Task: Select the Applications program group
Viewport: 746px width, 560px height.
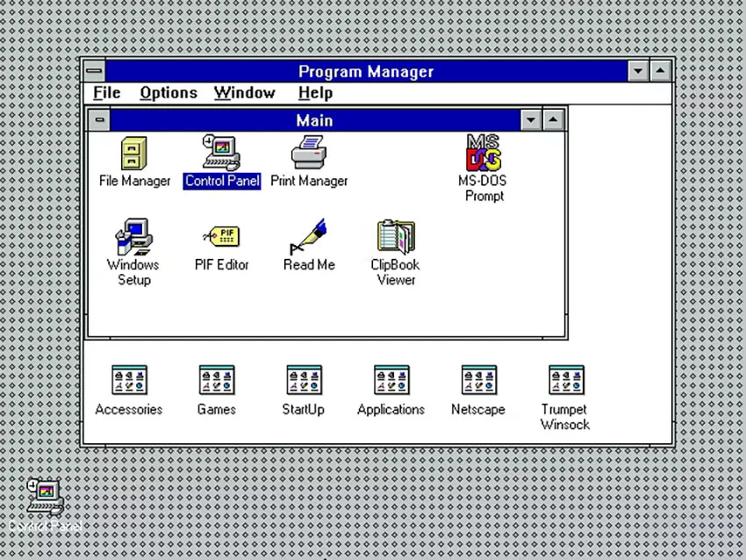Action: click(x=391, y=380)
